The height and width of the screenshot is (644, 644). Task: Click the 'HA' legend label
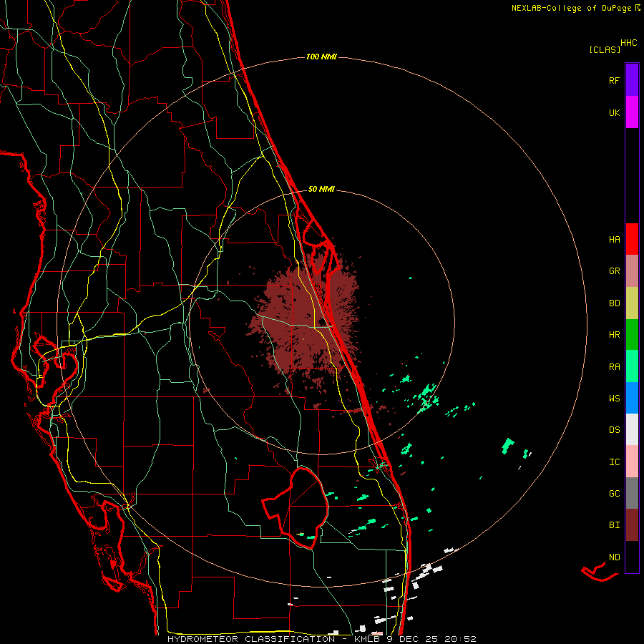coord(614,239)
